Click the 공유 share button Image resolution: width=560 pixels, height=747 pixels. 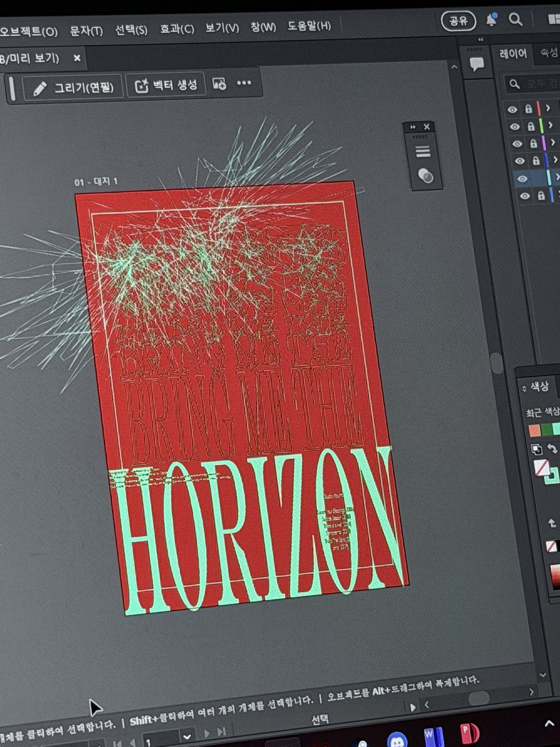[459, 21]
